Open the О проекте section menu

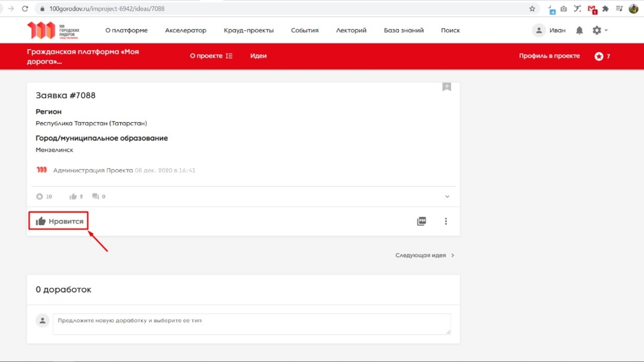(211, 56)
